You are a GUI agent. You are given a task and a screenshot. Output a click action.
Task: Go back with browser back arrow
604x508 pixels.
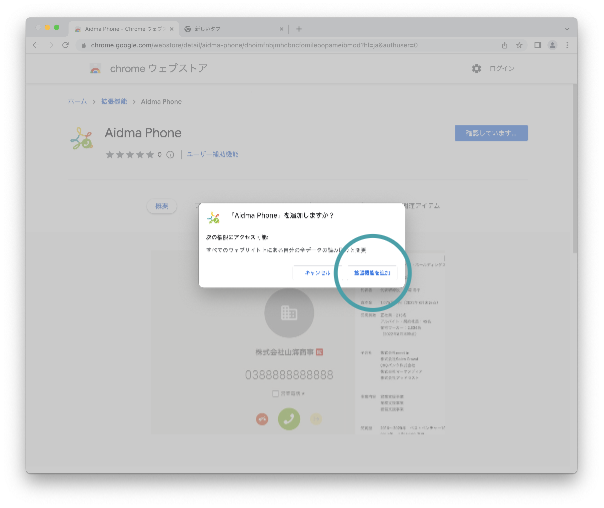(x=35, y=45)
